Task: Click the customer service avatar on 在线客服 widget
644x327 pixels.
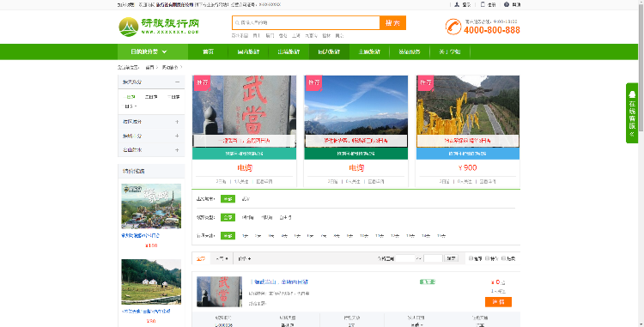Action: point(632,94)
